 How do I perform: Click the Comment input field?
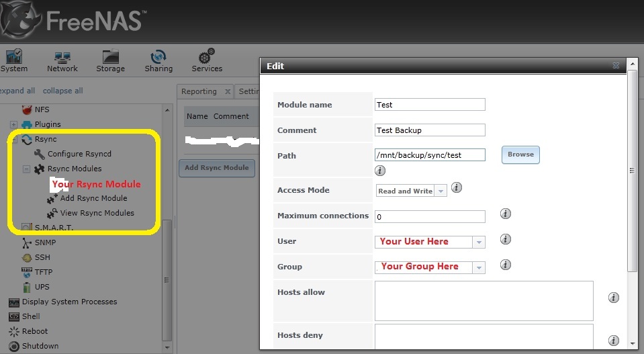click(430, 130)
